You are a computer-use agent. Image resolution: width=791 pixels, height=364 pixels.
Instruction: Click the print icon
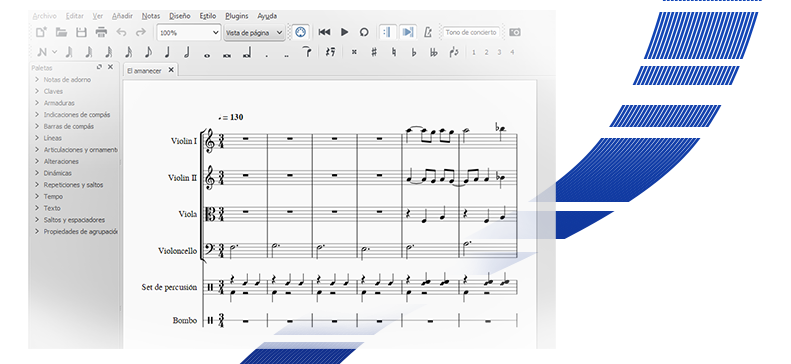tap(101, 32)
